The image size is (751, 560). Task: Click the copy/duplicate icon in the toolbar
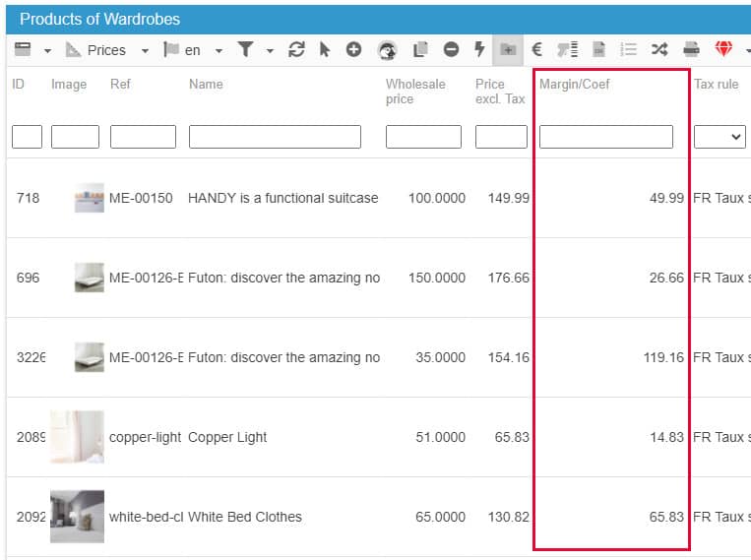pyautogui.click(x=421, y=49)
